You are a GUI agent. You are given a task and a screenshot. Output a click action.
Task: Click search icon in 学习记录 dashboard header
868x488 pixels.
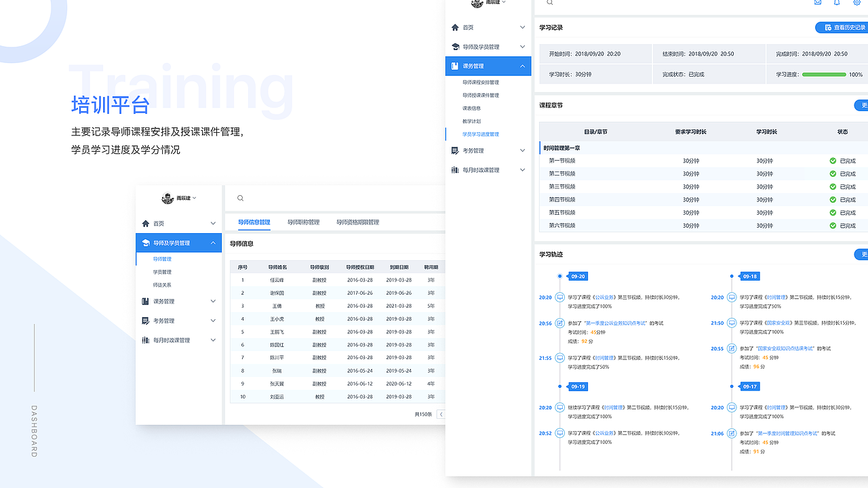click(x=550, y=3)
